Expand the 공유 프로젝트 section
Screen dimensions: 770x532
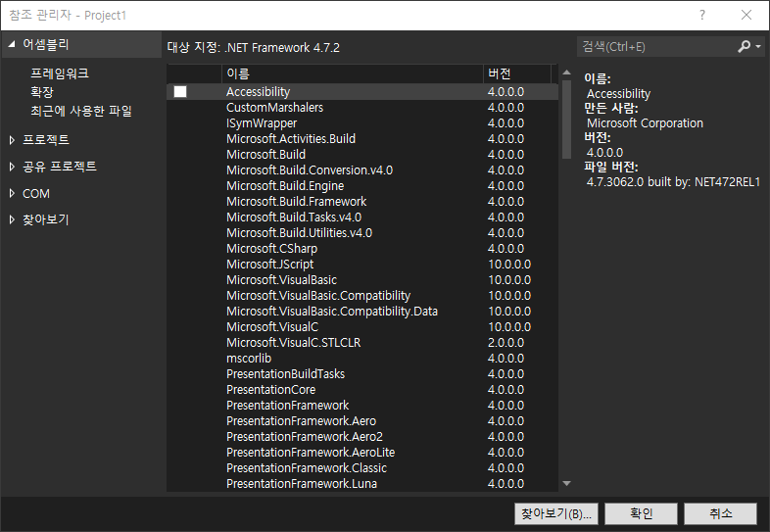pos(12,167)
